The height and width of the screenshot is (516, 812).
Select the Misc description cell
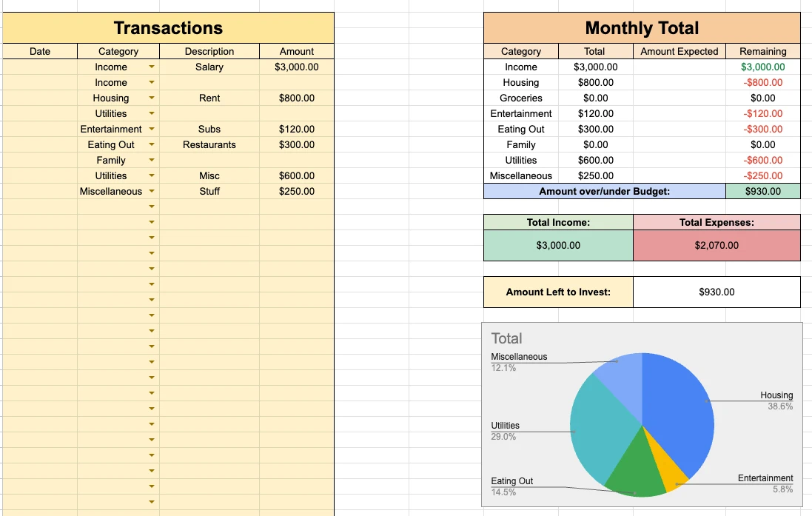point(209,175)
